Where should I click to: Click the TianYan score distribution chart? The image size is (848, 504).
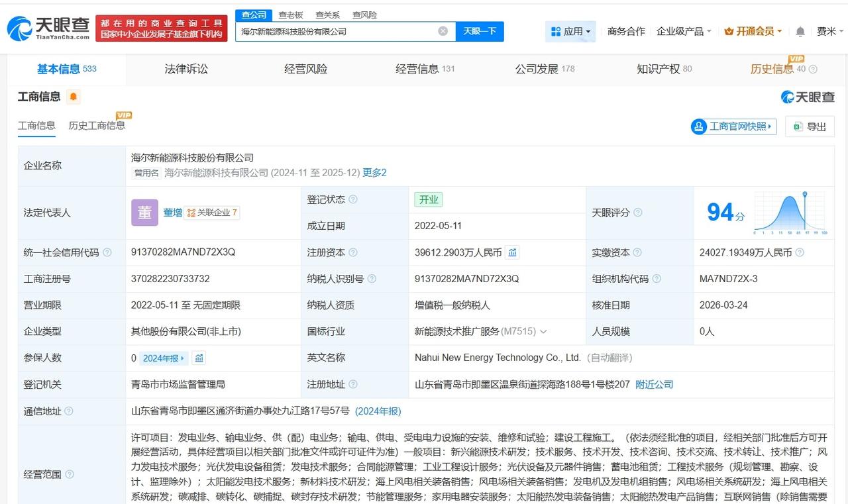[790, 213]
